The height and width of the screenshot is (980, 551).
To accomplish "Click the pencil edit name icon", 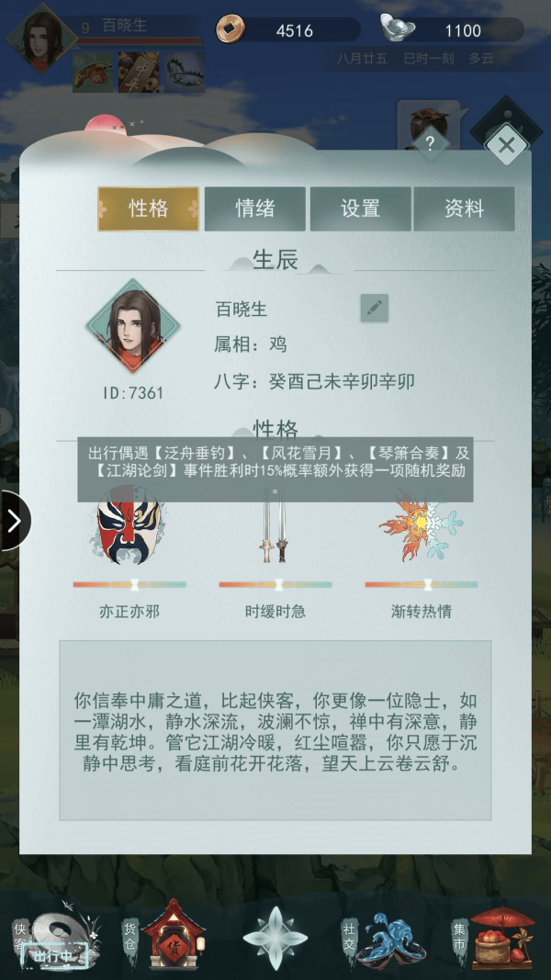I will (374, 308).
